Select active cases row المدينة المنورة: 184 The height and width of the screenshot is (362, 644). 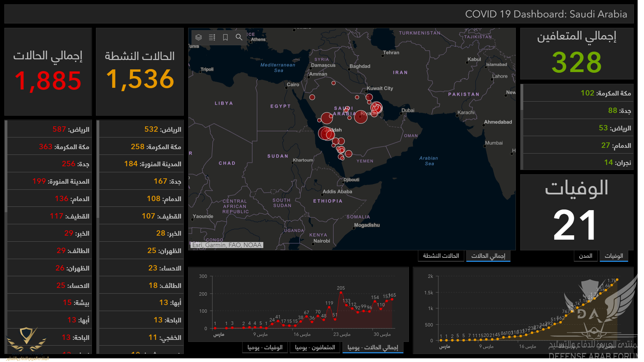[x=141, y=164]
